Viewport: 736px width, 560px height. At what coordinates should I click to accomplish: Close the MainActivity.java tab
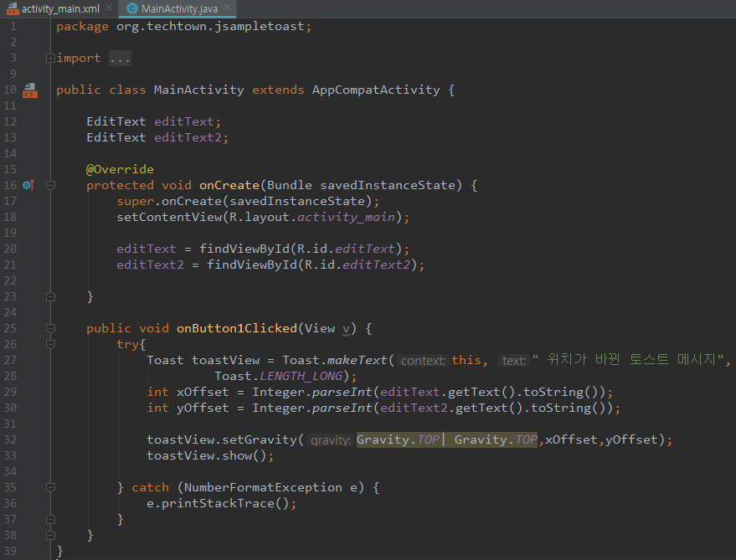[227, 8]
